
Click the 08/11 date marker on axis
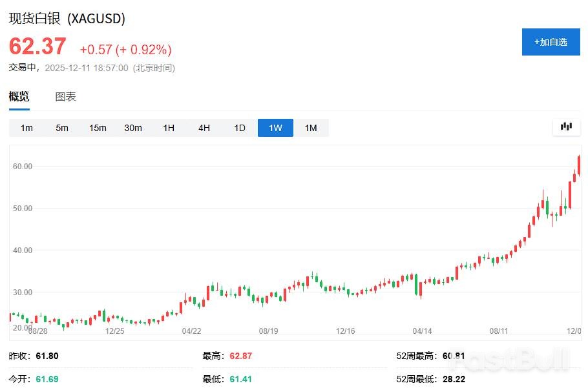click(x=499, y=331)
